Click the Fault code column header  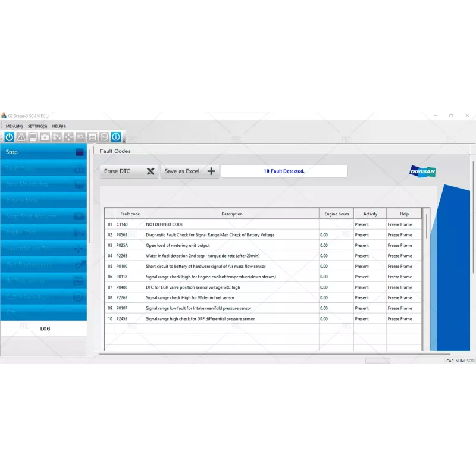(x=130, y=214)
